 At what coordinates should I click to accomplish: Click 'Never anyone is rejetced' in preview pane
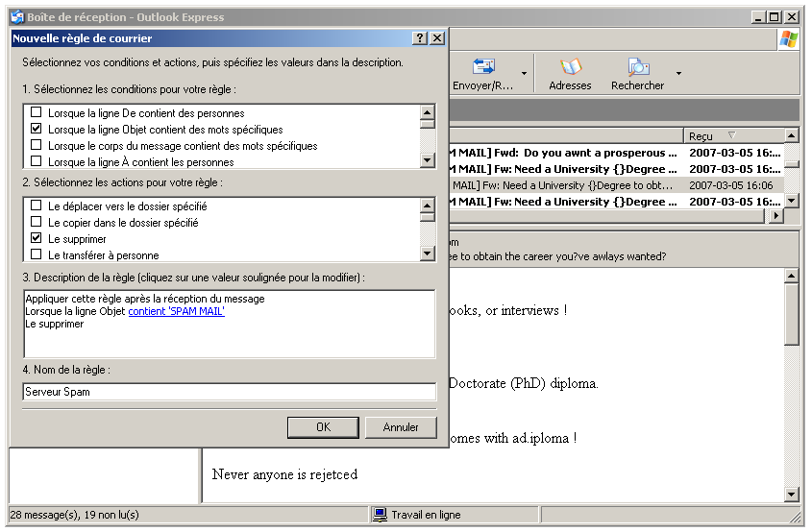tap(284, 474)
